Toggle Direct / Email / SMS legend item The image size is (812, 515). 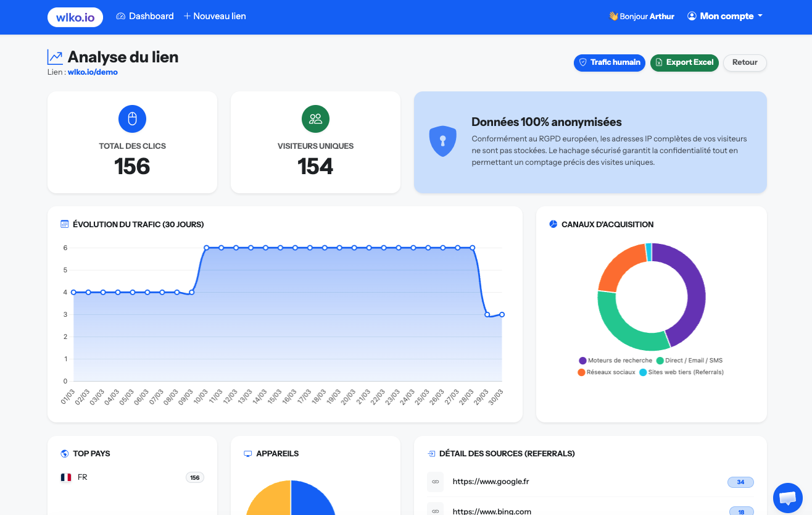coord(689,361)
